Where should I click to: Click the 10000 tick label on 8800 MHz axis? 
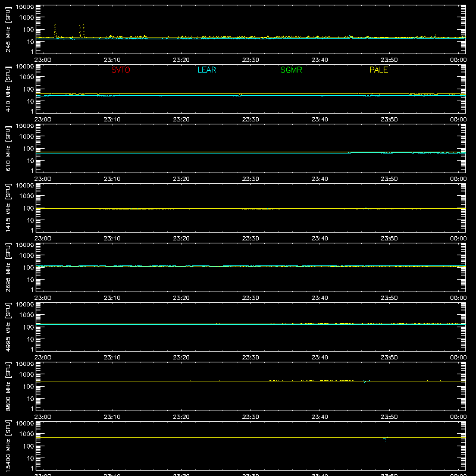pos(25,364)
